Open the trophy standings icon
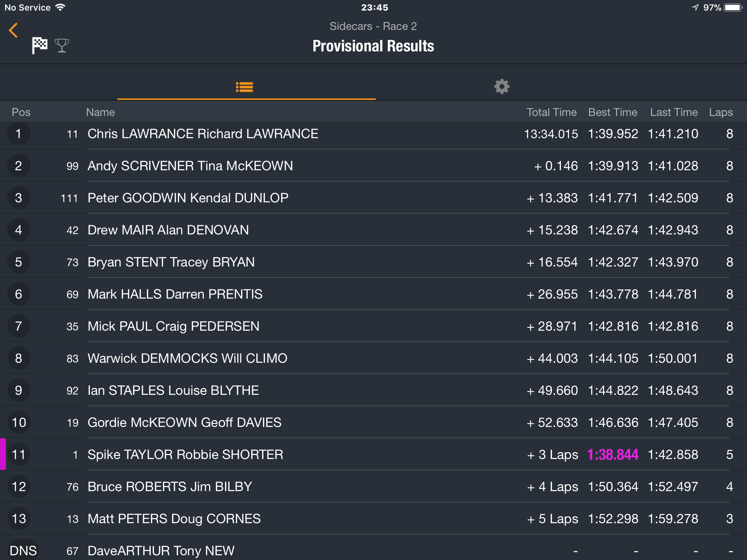 (62, 46)
